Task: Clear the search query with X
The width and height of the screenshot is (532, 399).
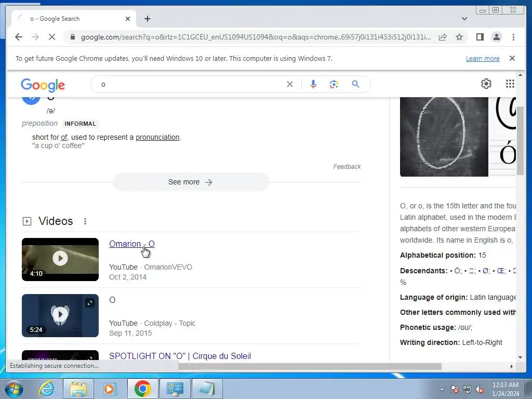Action: click(289, 84)
